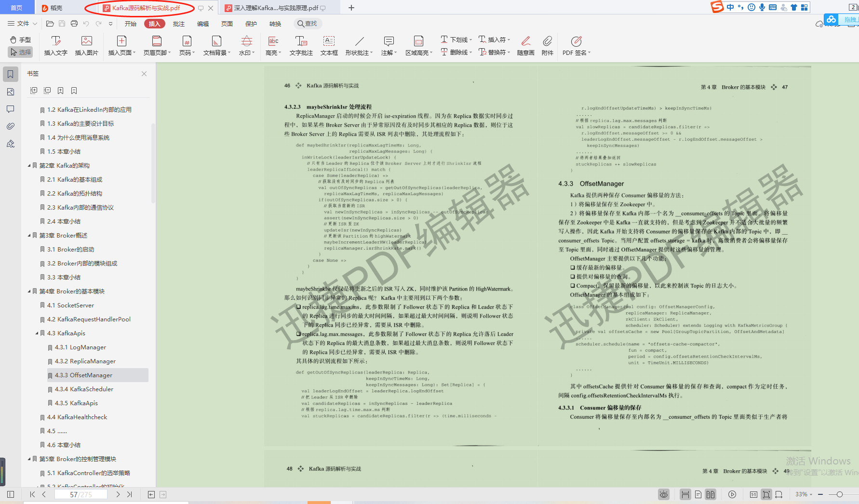The width and height of the screenshot is (859, 504).
Task: Activate the 选择 select tool
Action: (x=20, y=52)
